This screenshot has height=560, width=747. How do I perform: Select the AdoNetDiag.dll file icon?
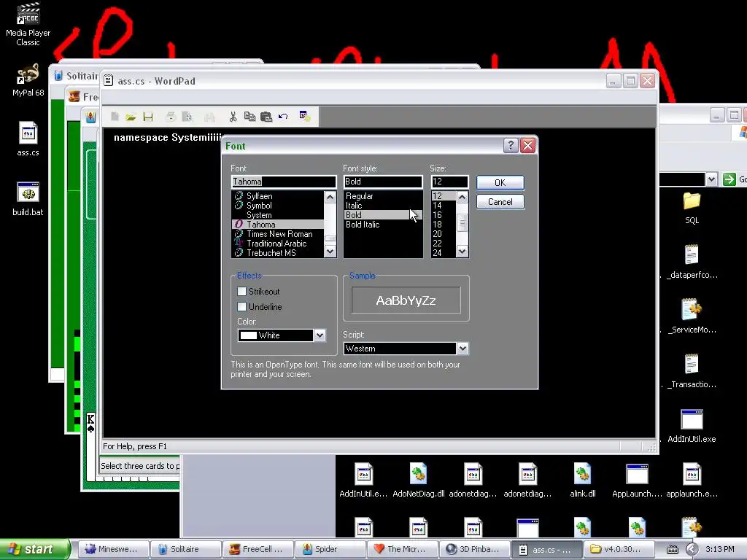click(418, 481)
